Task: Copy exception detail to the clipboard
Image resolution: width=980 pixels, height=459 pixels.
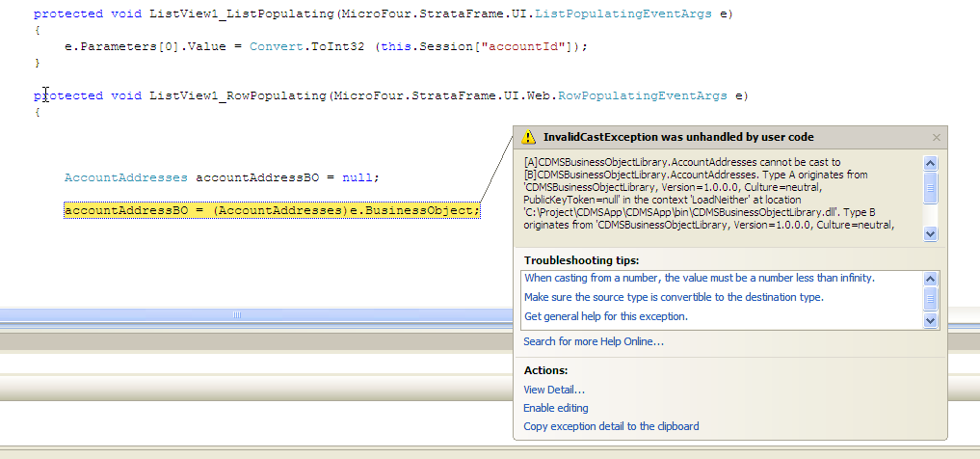Action: 611,426
